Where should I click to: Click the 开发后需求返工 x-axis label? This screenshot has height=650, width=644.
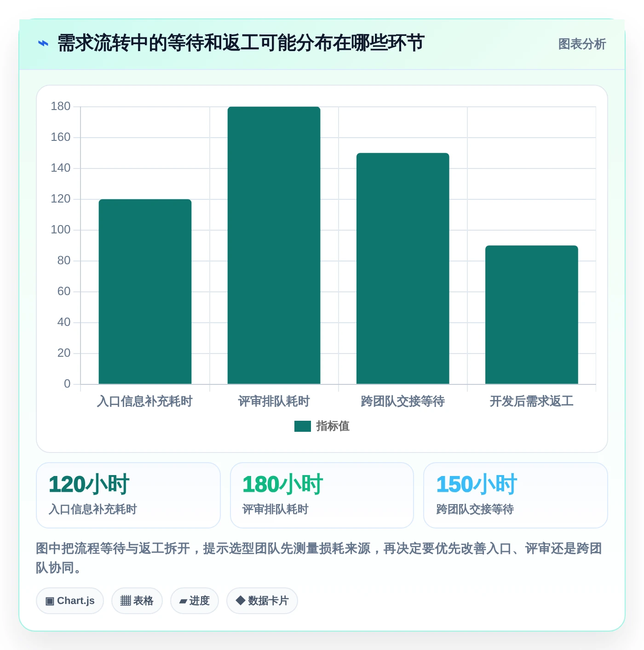[x=531, y=401]
